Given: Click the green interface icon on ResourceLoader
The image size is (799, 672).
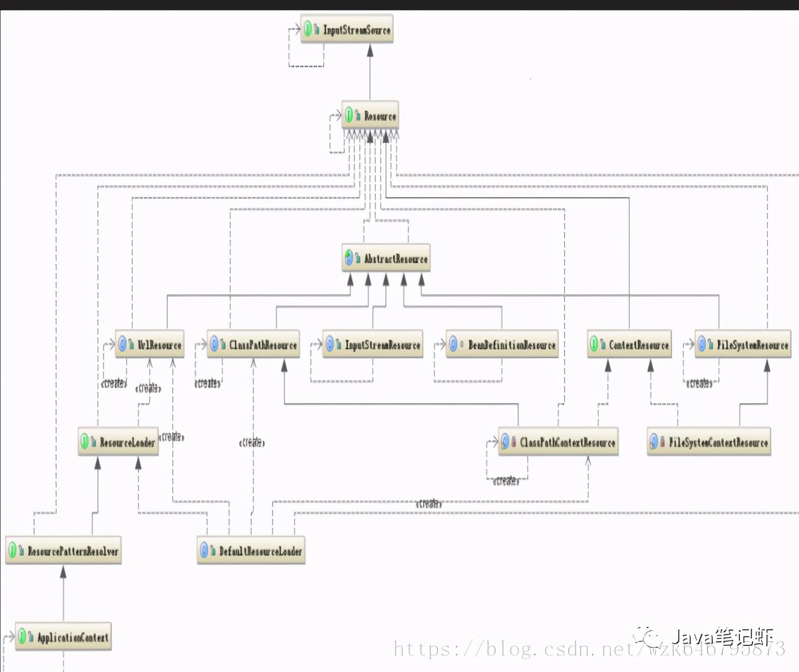Looking at the screenshot, I should tap(85, 442).
